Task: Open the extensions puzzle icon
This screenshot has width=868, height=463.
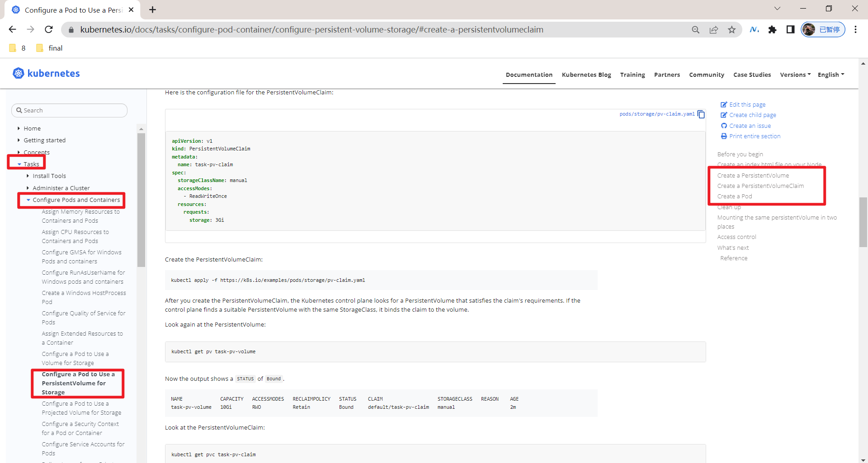Action: [x=772, y=30]
